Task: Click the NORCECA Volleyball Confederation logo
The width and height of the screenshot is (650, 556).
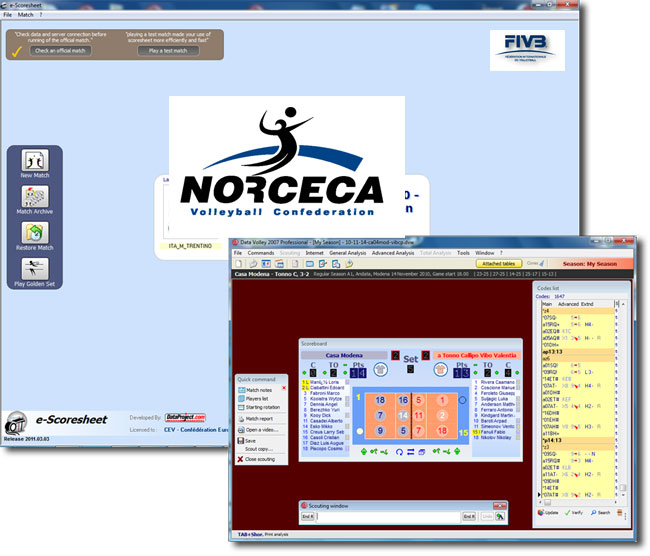Action: coord(287,165)
